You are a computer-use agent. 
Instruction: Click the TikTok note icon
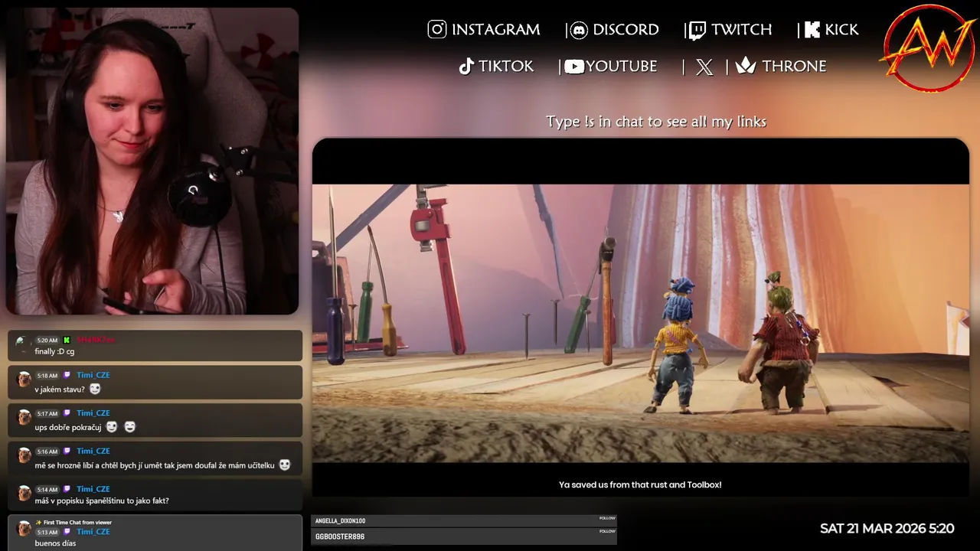[466, 67]
